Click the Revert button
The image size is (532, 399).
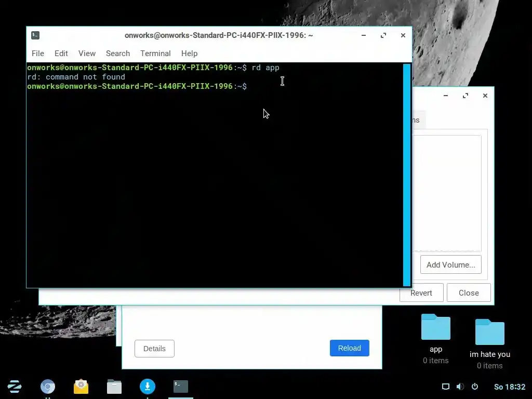[x=421, y=293]
